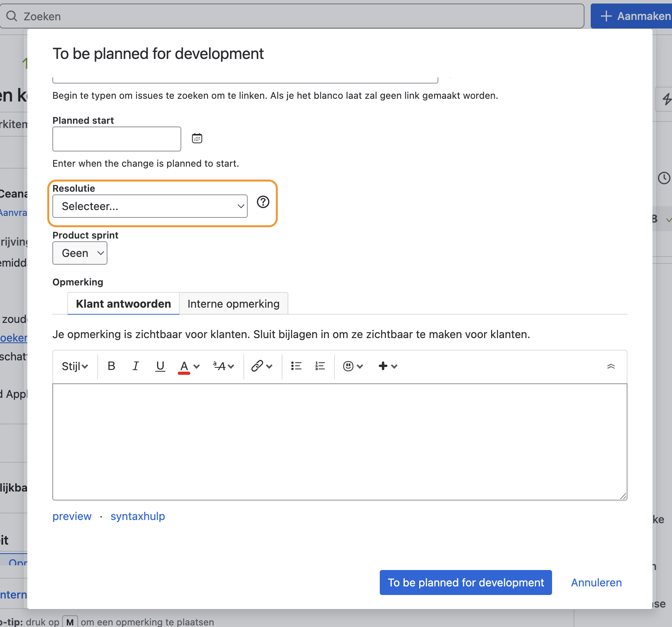Submit To be planned for development button
Viewport: 672px width, 627px height.
(466, 582)
